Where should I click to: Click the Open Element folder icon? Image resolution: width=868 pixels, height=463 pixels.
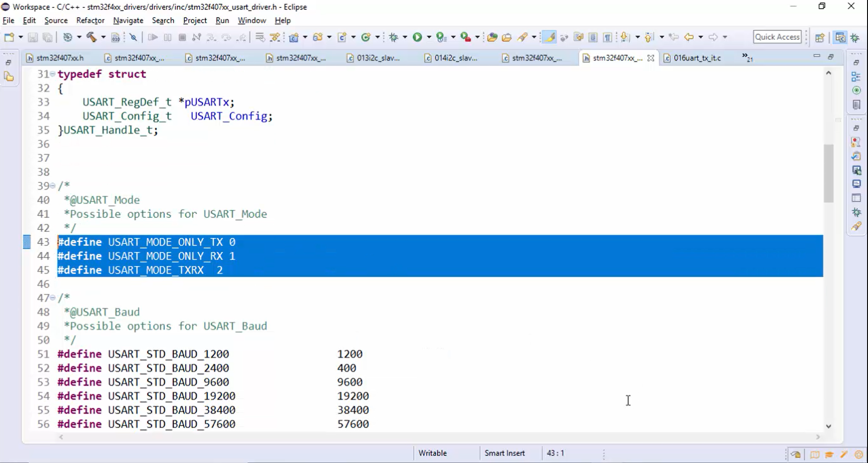pos(492,37)
